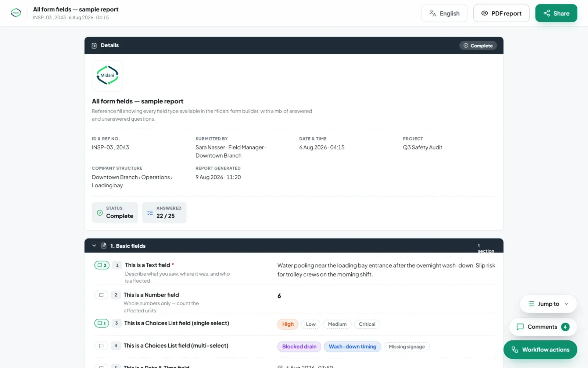Screen dimensions: 588x368
Task: Add a comment on the multi-select field
Action: (101, 346)
